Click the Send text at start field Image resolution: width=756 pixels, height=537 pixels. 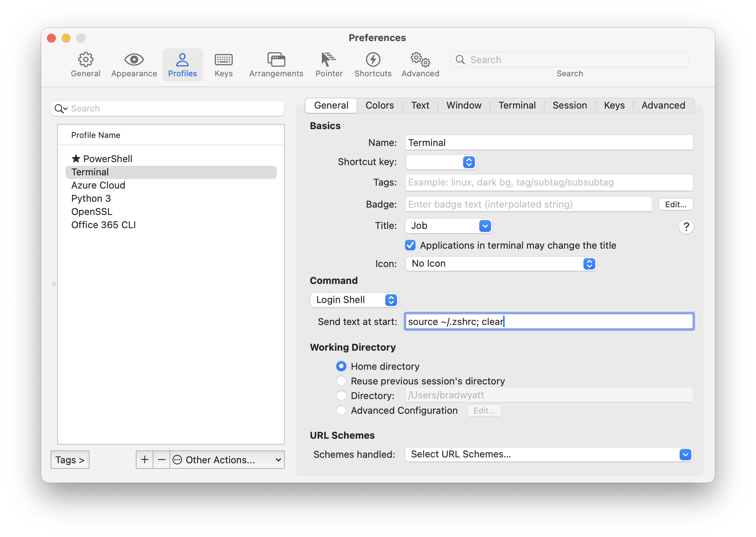tap(549, 322)
